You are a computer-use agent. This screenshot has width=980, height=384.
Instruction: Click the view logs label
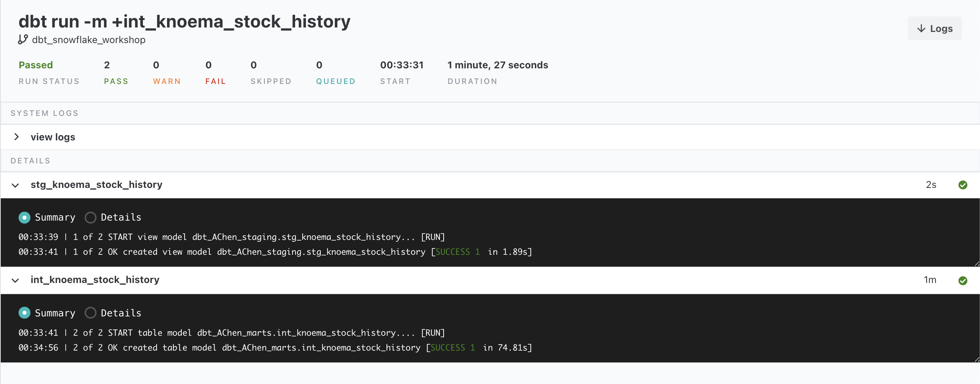[x=53, y=137]
